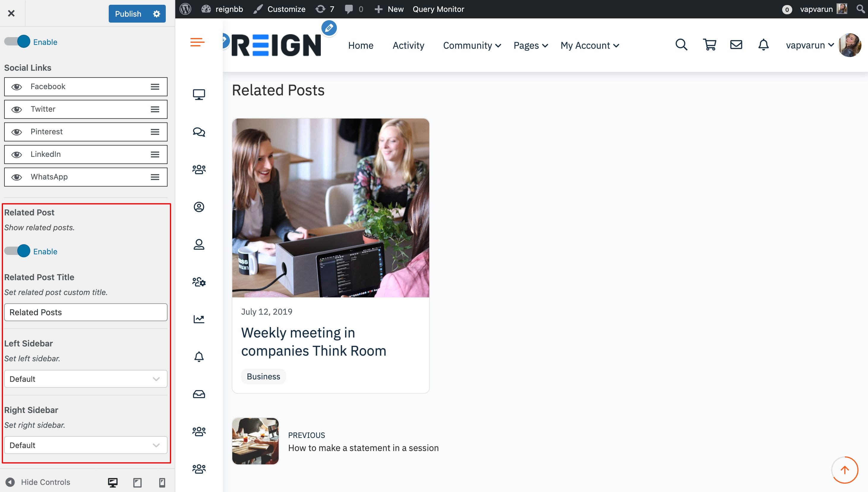Image resolution: width=868 pixels, height=492 pixels.
Task: Toggle the Related Post enable switch
Action: point(18,251)
